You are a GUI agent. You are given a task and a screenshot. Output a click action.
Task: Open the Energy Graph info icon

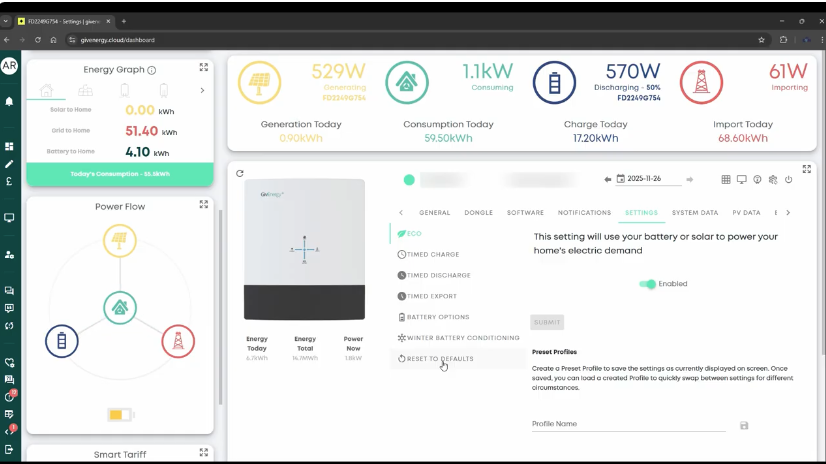click(152, 70)
